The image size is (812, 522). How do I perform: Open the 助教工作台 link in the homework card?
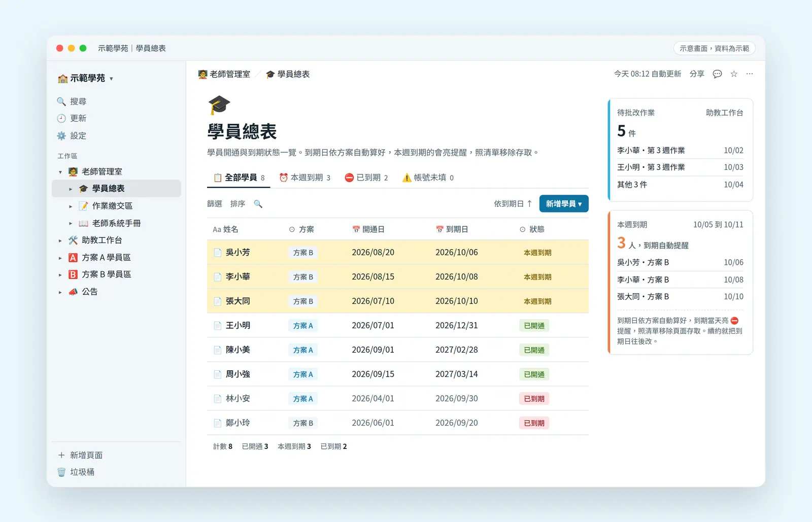(x=724, y=113)
